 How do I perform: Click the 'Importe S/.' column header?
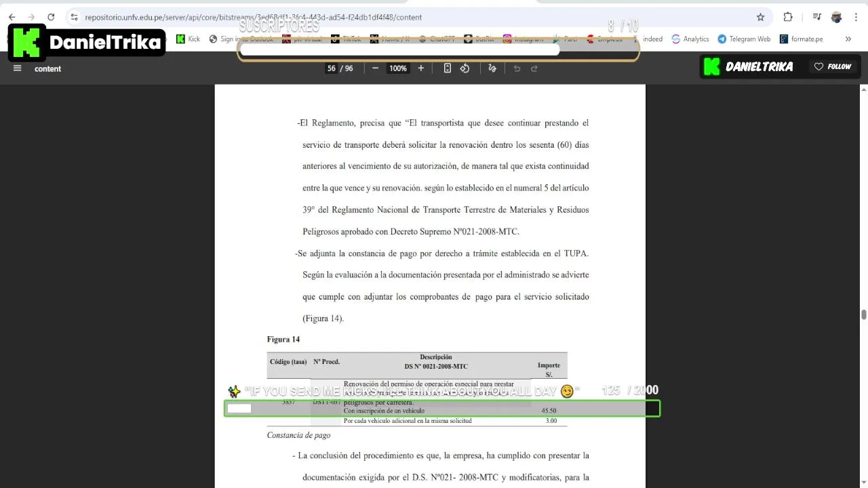pos(549,370)
